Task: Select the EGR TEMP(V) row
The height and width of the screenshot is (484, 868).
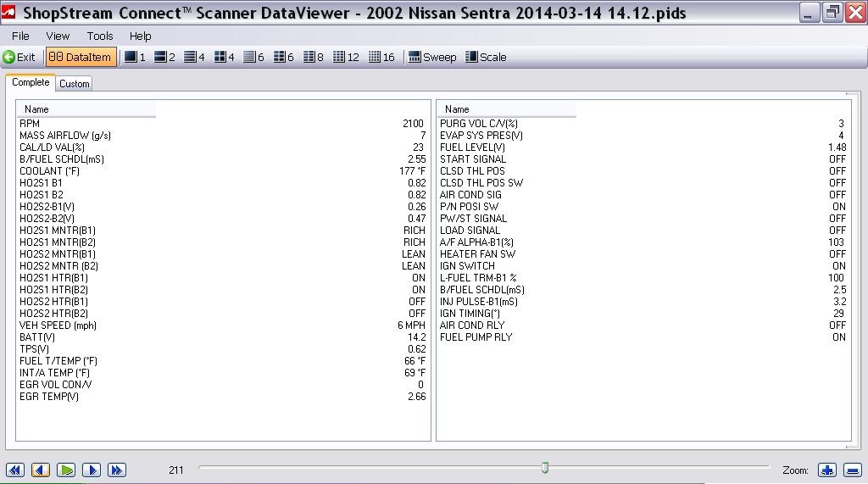Action: coord(223,397)
